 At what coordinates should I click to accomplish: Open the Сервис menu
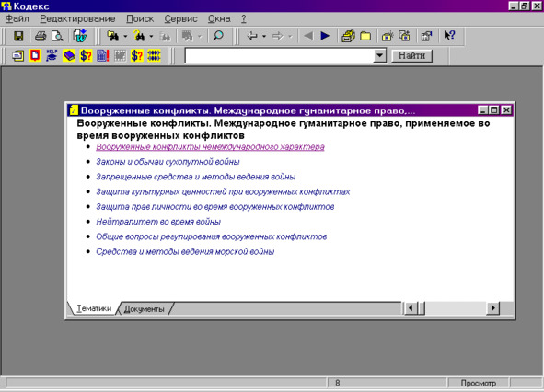(x=180, y=18)
